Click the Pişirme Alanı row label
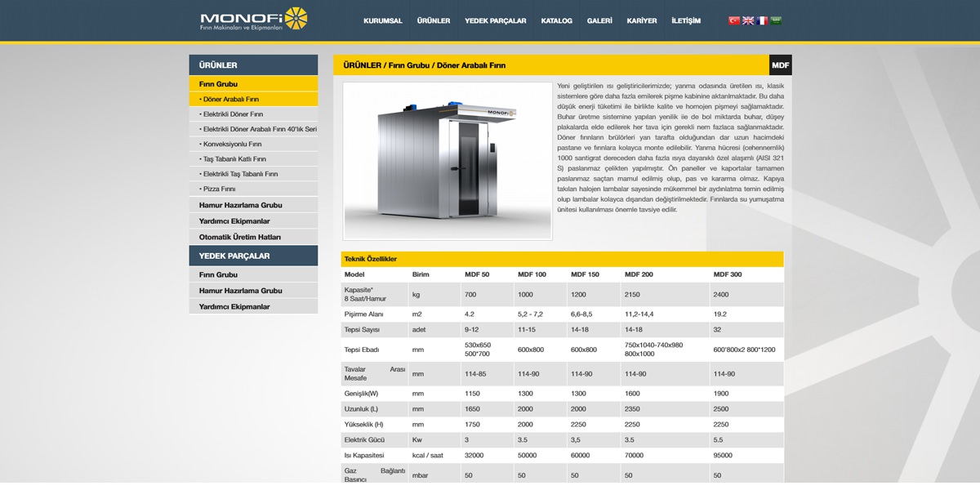The height and width of the screenshot is (490, 980). click(363, 314)
